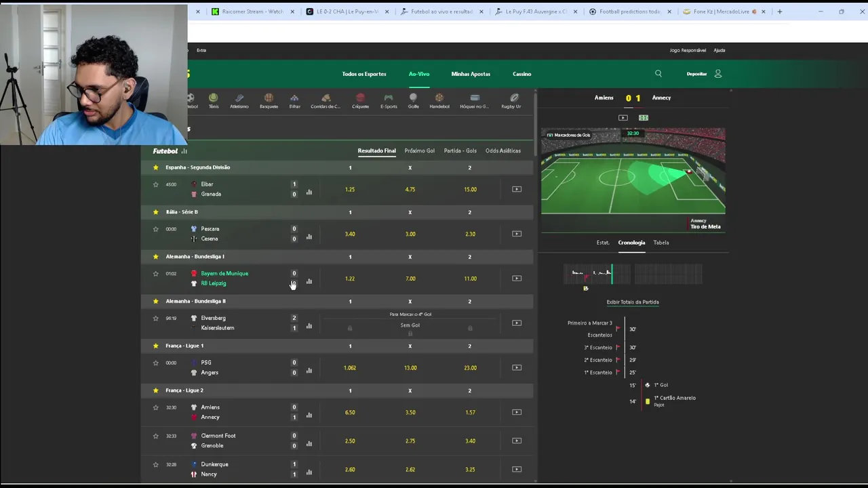Click Exibir Totais da Partida link
The width and height of the screenshot is (868, 488).
pos(633,302)
